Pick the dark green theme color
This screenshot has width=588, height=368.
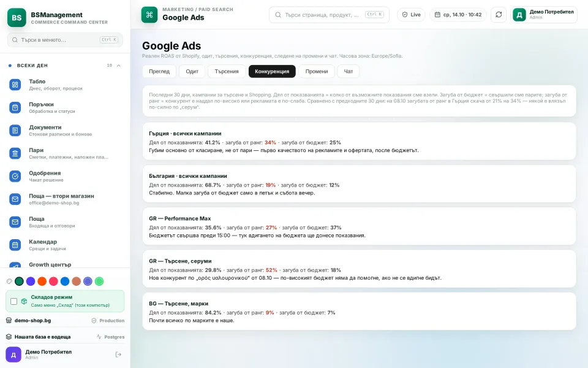point(19,282)
